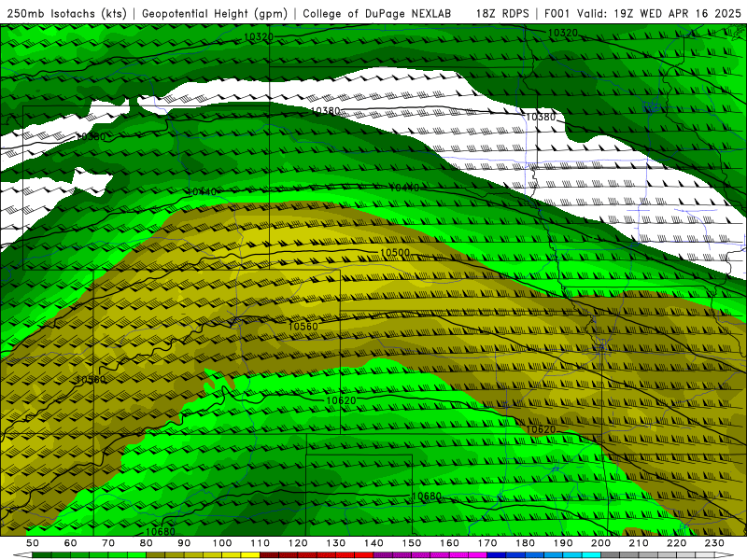Click the 200 knot colorbar label
Viewport: 747px width, 560px height.
click(600, 543)
